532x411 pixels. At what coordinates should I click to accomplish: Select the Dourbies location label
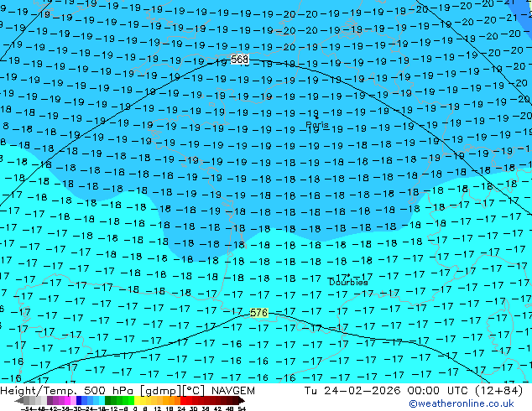(x=348, y=282)
